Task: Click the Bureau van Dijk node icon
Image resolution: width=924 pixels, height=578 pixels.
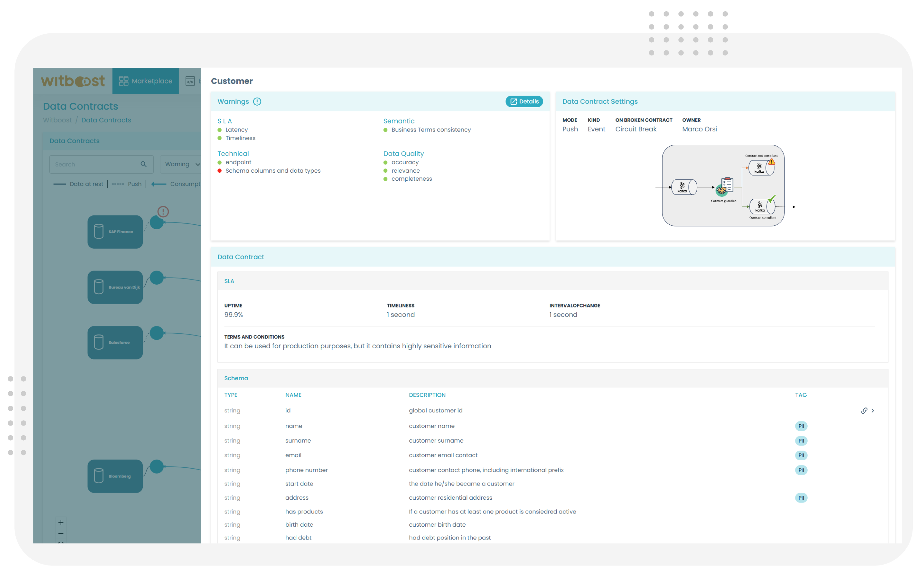Action: tap(98, 286)
